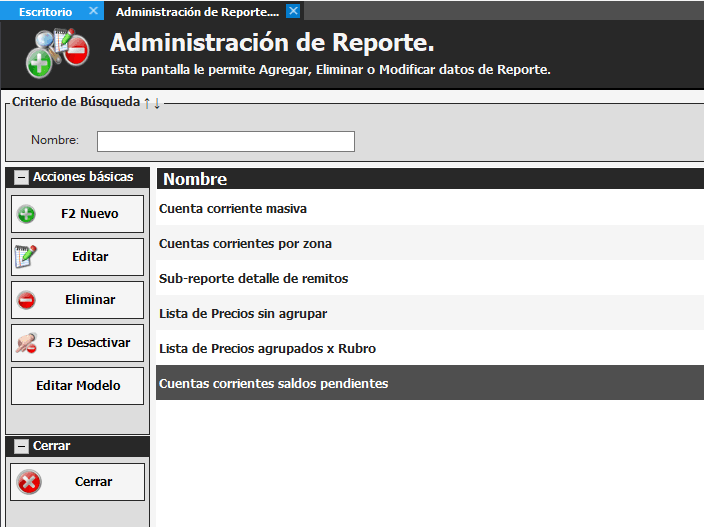Click the F3 Desactivar icon
704x527 pixels.
click(x=27, y=343)
